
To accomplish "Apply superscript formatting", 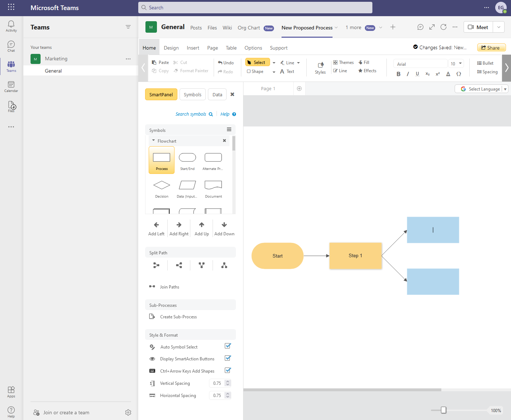I will 437,74.
